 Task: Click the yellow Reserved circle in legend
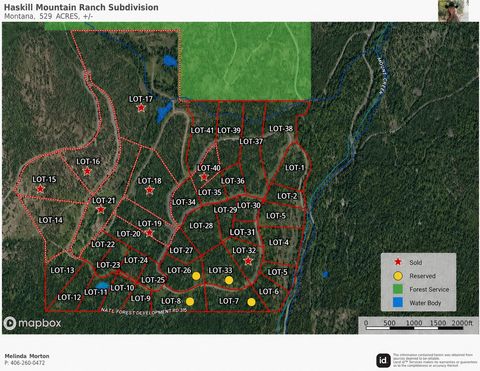coord(398,276)
